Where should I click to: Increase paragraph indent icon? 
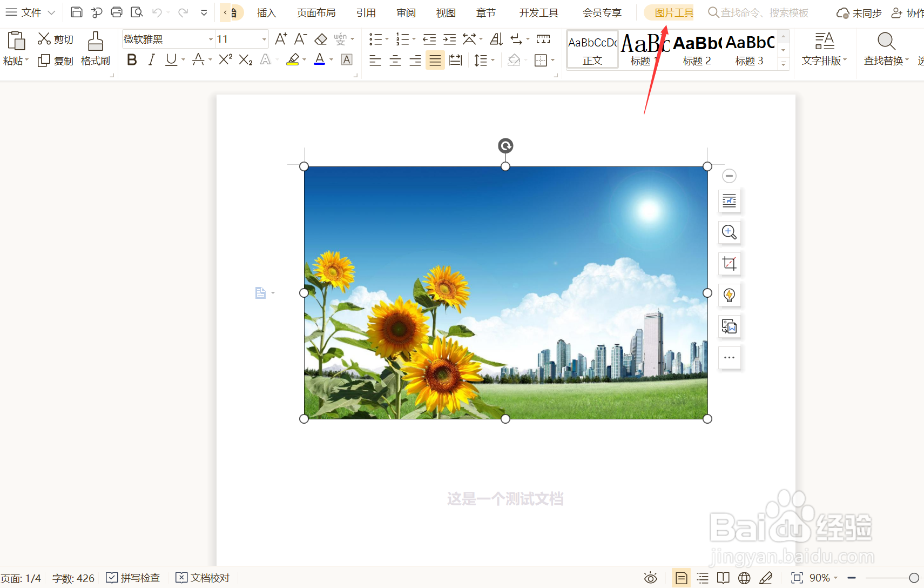pyautogui.click(x=449, y=39)
